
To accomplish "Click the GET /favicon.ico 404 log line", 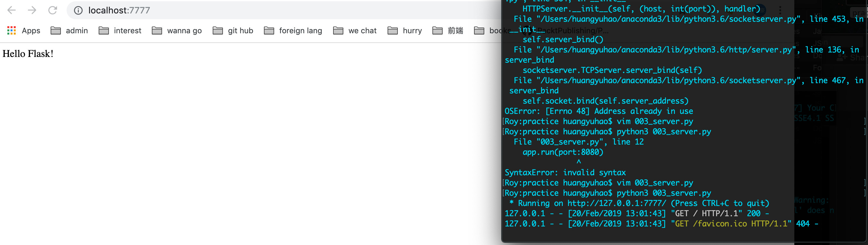I will pyautogui.click(x=661, y=224).
